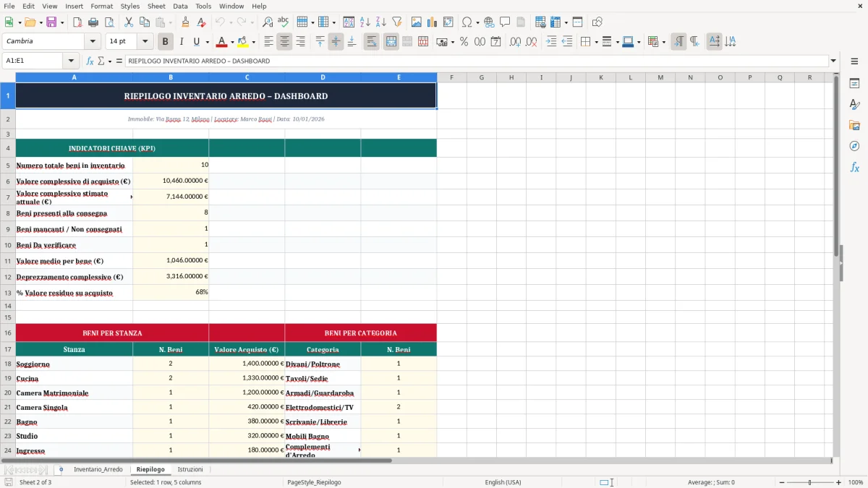The width and height of the screenshot is (868, 488).
Task: Clear direct formatting
Action: pos(202,22)
